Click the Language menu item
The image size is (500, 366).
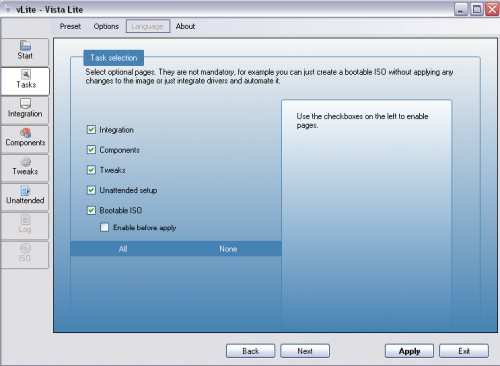(x=148, y=26)
